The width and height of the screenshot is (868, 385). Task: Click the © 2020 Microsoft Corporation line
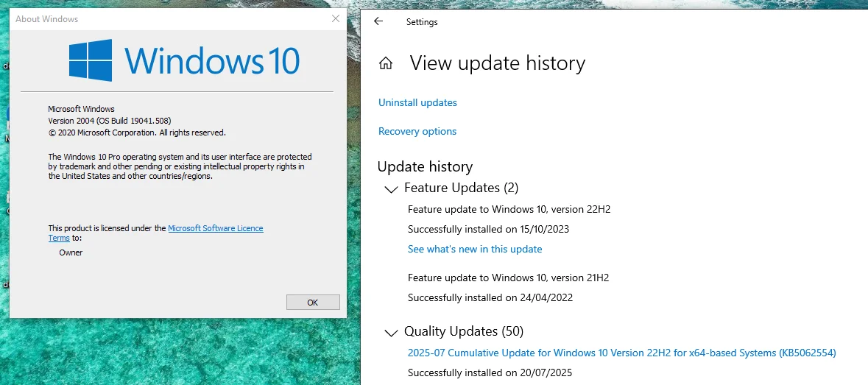137,133
